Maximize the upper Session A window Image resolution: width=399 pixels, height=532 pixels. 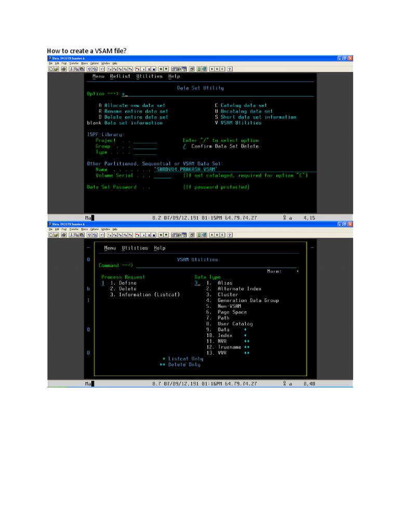[345, 58]
